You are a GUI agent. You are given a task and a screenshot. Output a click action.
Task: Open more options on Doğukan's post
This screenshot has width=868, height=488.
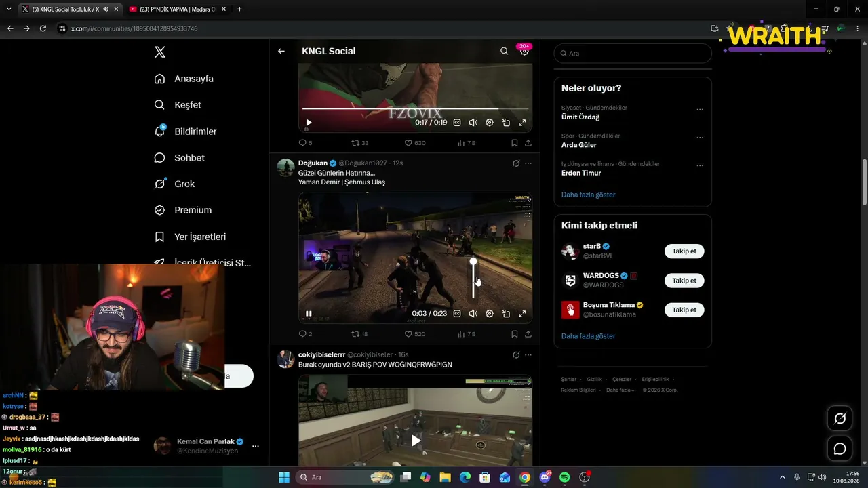click(528, 163)
